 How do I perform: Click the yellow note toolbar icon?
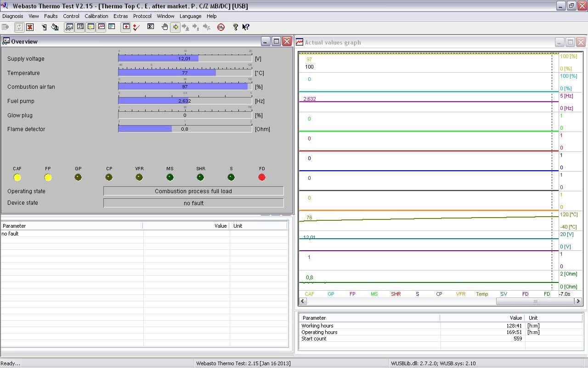click(90, 27)
